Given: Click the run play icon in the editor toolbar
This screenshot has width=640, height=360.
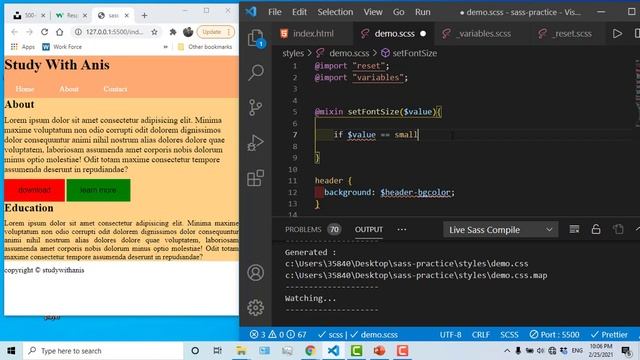Looking at the screenshot, I should pos(617,33).
